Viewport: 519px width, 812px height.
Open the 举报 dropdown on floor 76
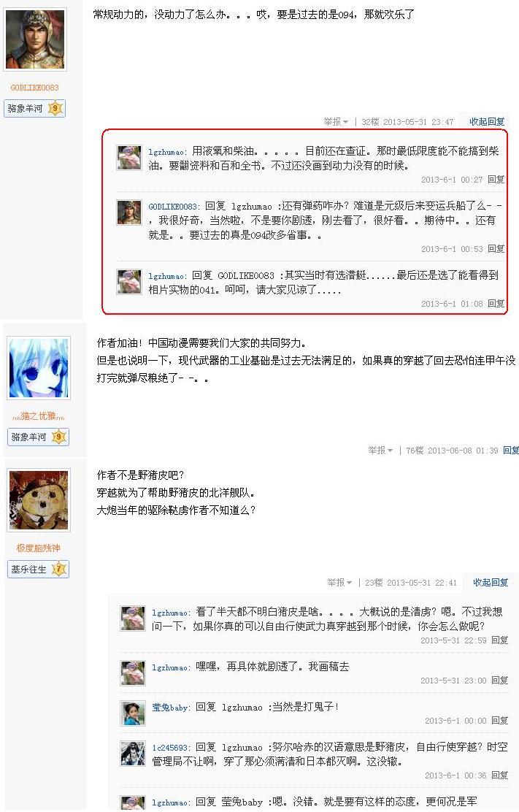pyautogui.click(x=380, y=451)
